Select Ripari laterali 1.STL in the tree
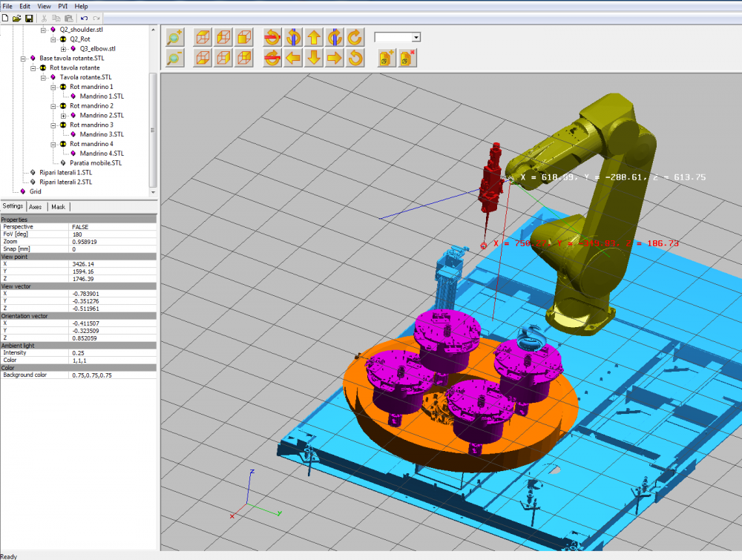Screen dimensions: 742x560 (x=66, y=173)
